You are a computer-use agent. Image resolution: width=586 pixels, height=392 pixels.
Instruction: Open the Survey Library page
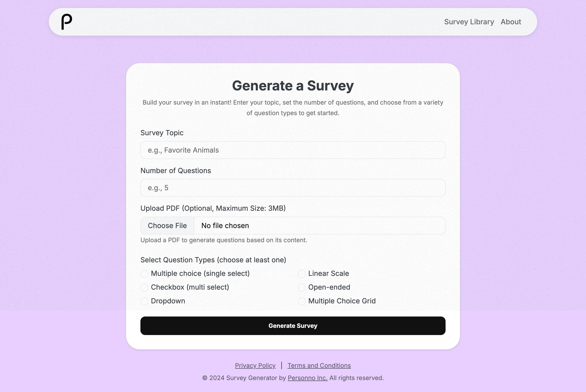[469, 22]
